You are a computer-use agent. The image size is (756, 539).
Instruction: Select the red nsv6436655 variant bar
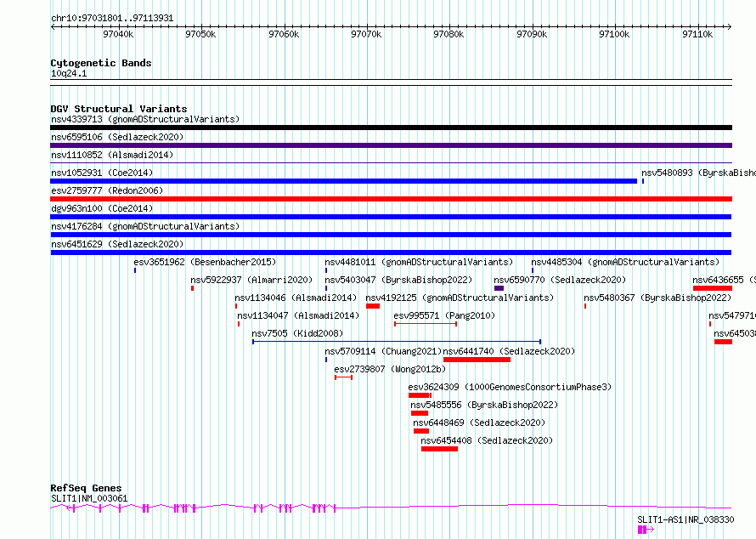point(713,288)
